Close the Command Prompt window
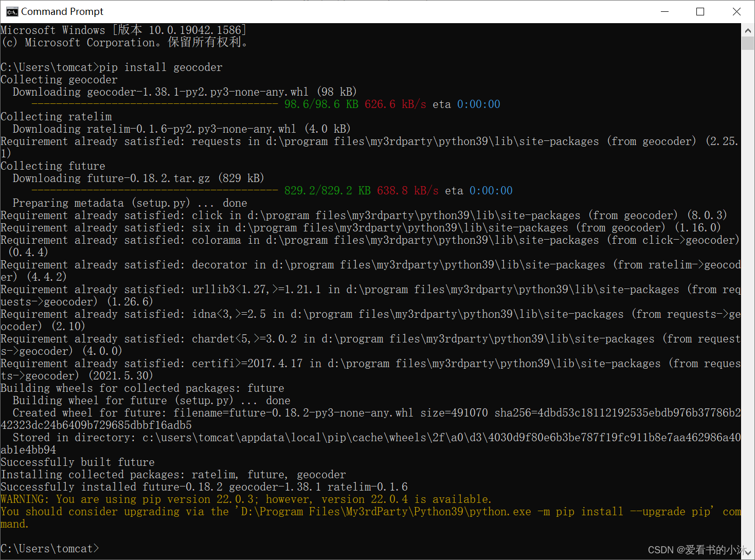Screen dimensions: 755x560 coord(736,12)
